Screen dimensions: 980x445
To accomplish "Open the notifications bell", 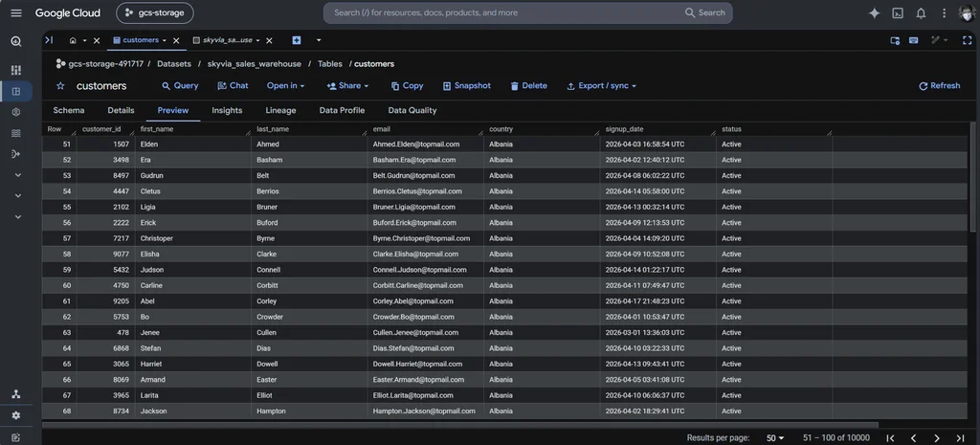I will (x=921, y=13).
